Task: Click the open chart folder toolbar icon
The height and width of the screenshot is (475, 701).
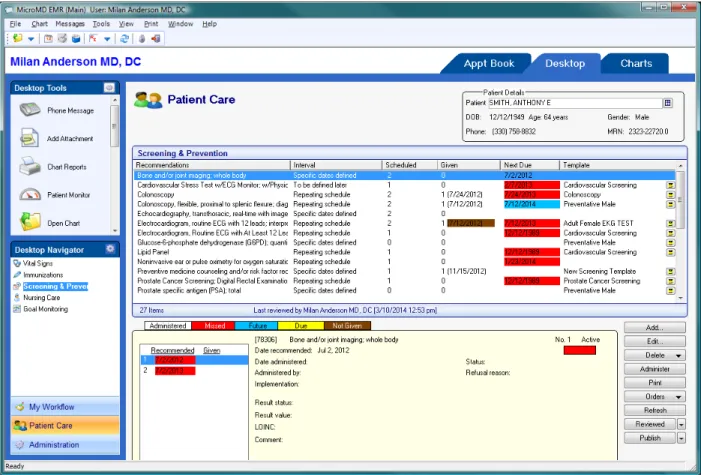Action: 18,38
